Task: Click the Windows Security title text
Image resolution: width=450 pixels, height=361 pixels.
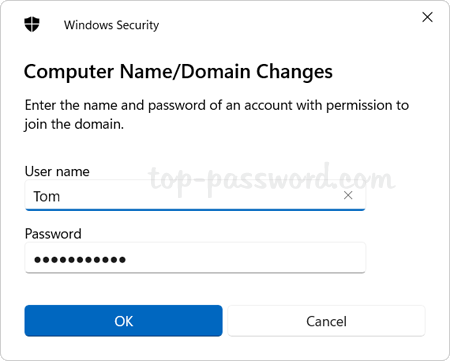Action: 111,25
